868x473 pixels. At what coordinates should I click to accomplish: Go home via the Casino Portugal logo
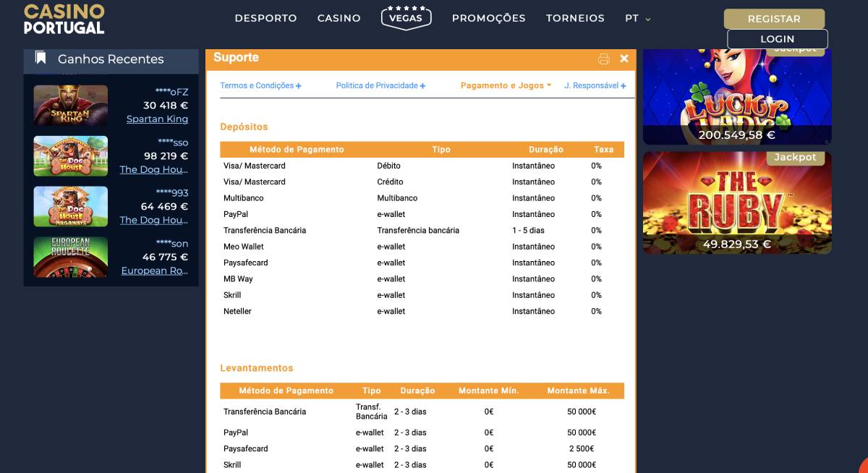pos(64,19)
